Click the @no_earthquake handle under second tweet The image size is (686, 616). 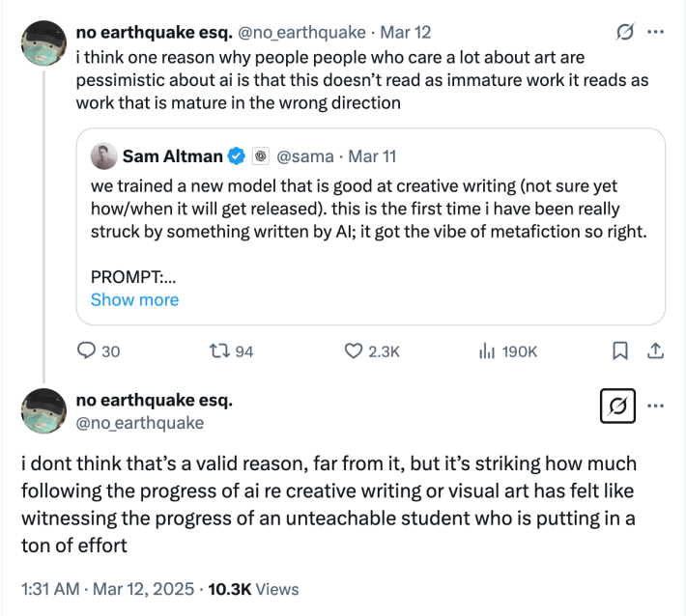(139, 422)
